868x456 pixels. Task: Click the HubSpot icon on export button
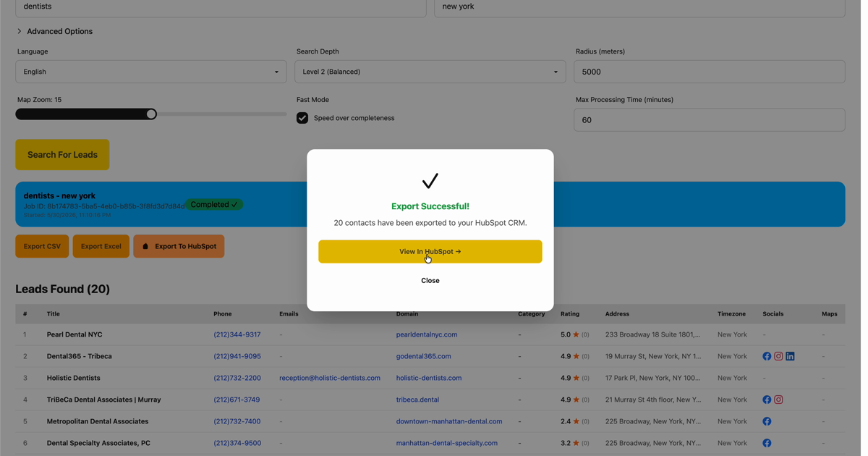click(145, 246)
